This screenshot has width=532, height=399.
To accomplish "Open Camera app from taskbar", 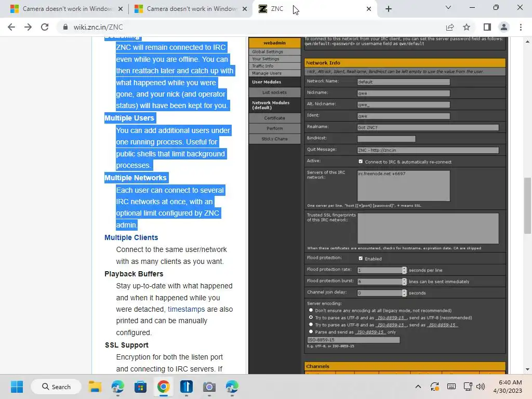I will click(x=209, y=387).
